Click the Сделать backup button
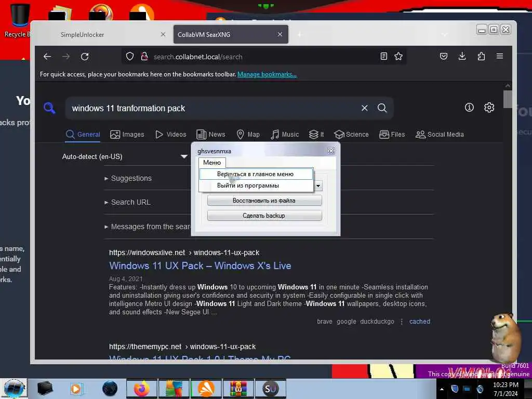 [264, 216]
